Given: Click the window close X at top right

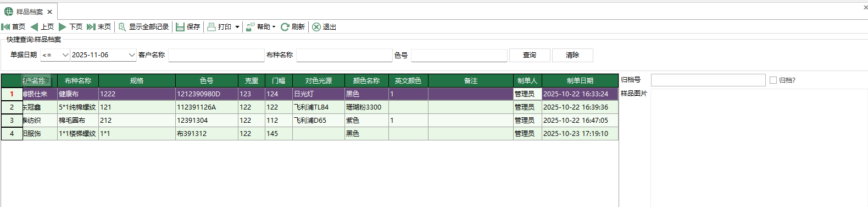Looking at the screenshot, I should (x=865, y=8).
